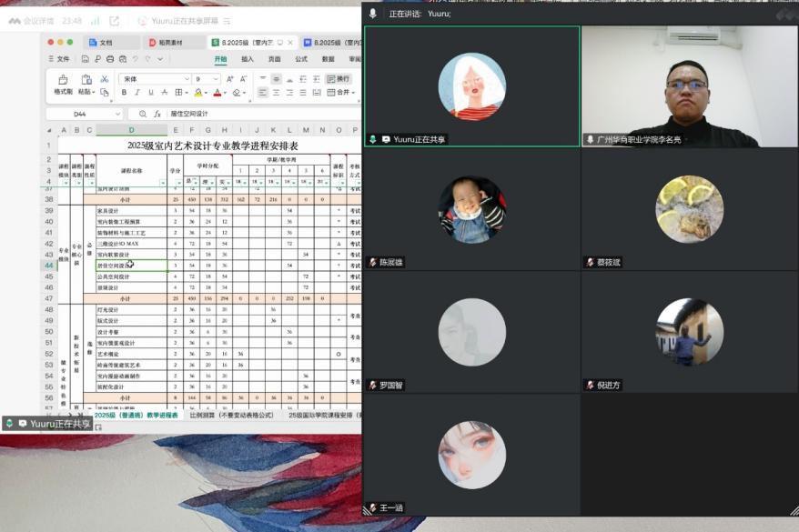Image resolution: width=799 pixels, height=532 pixels.
Task: Click the Save icon in quick toolbar
Action: click(85, 59)
